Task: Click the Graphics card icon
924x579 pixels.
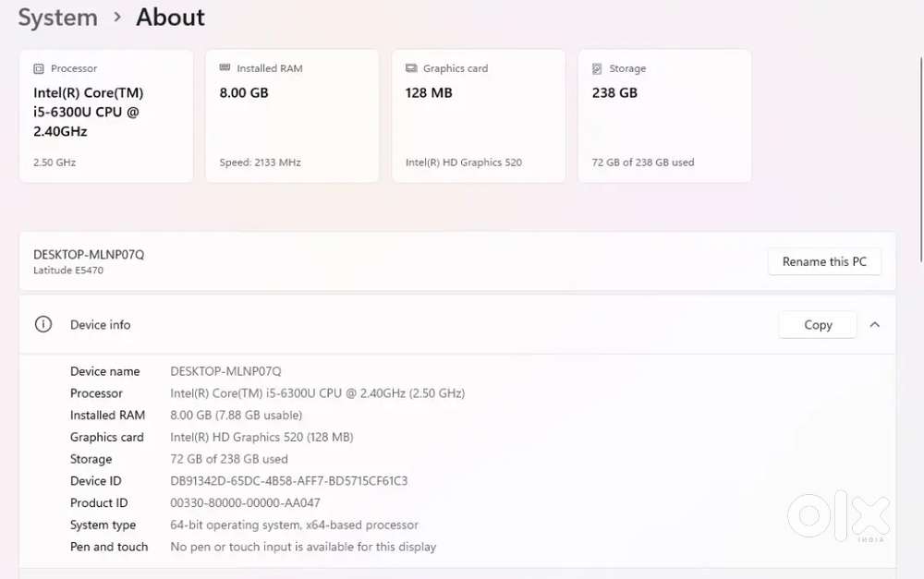Action: click(x=411, y=68)
